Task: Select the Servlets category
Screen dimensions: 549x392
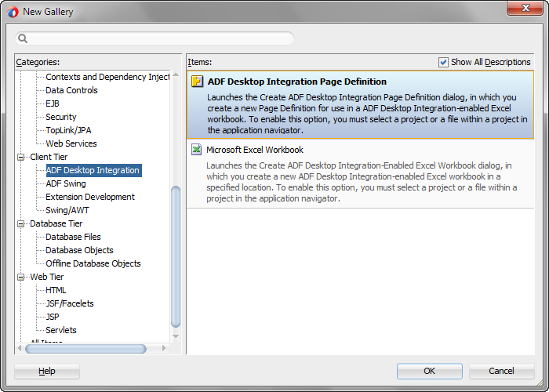Action: point(61,330)
